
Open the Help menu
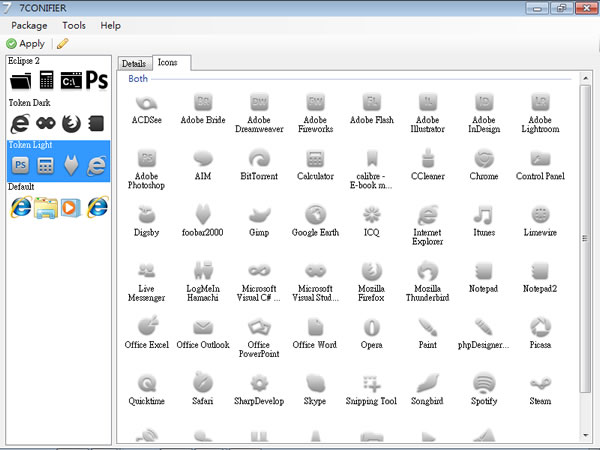[110, 25]
